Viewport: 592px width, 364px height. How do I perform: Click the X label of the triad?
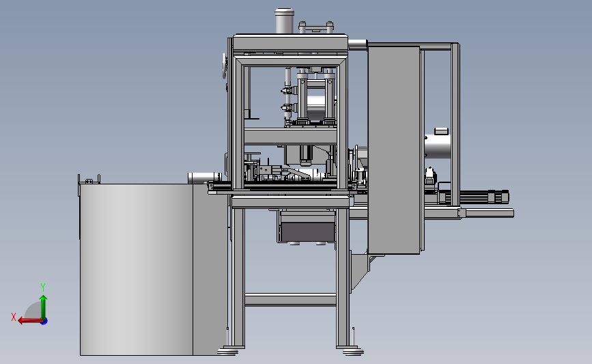click(14, 317)
